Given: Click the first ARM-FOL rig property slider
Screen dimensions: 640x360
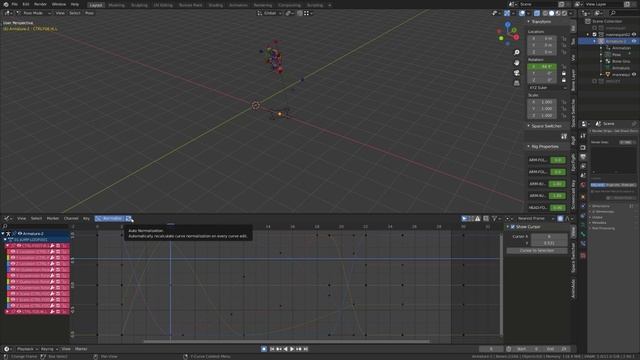Looking at the screenshot, I should tap(558, 160).
